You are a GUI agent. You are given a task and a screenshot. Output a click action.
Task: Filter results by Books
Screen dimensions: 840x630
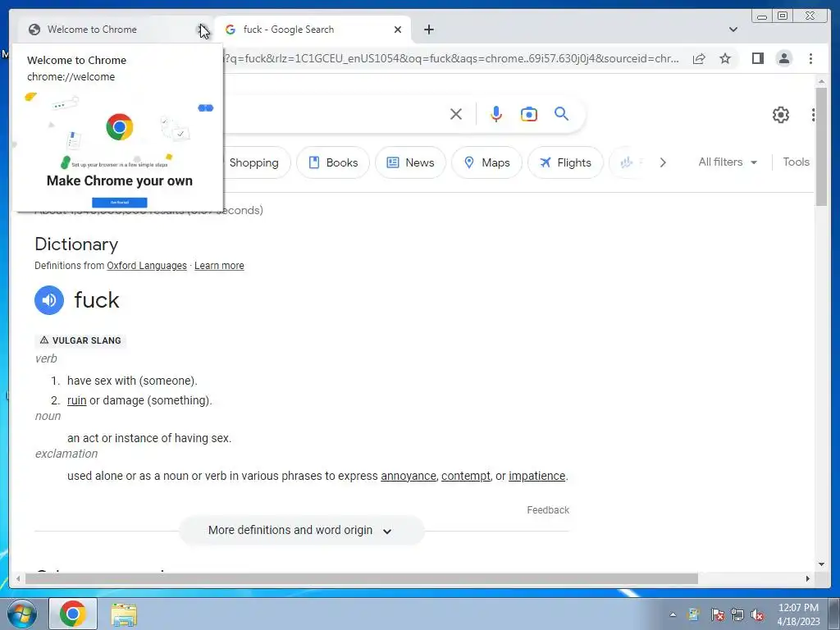pos(333,162)
